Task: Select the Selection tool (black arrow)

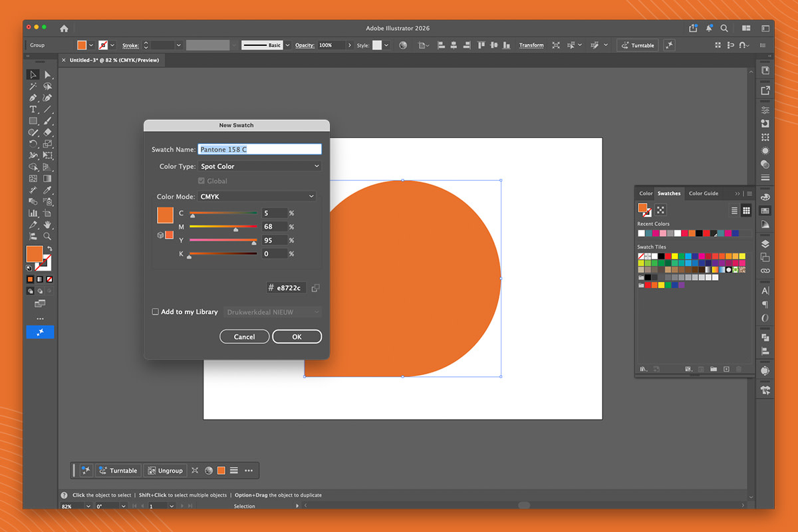Action: [x=33, y=74]
